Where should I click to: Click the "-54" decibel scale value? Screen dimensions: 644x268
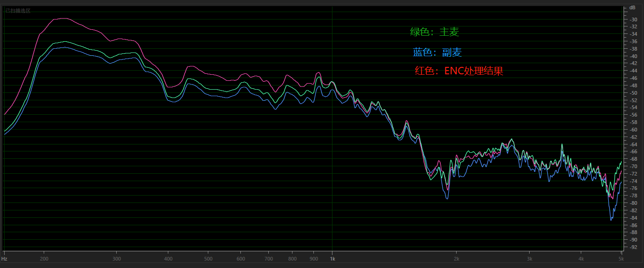pyautogui.click(x=633, y=108)
